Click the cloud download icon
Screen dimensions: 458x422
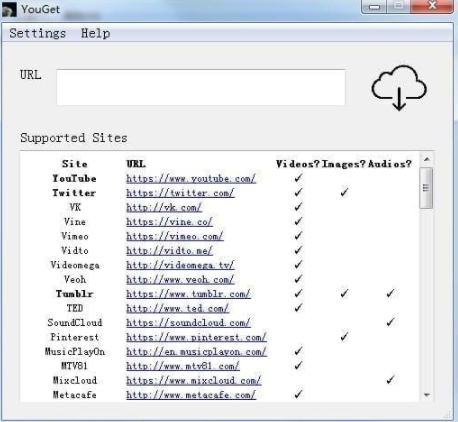coord(399,87)
